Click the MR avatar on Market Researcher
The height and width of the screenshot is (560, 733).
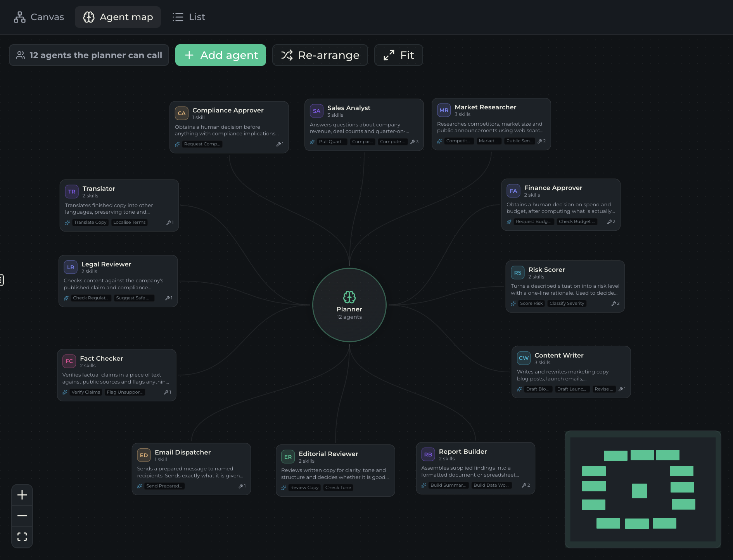pos(444,110)
